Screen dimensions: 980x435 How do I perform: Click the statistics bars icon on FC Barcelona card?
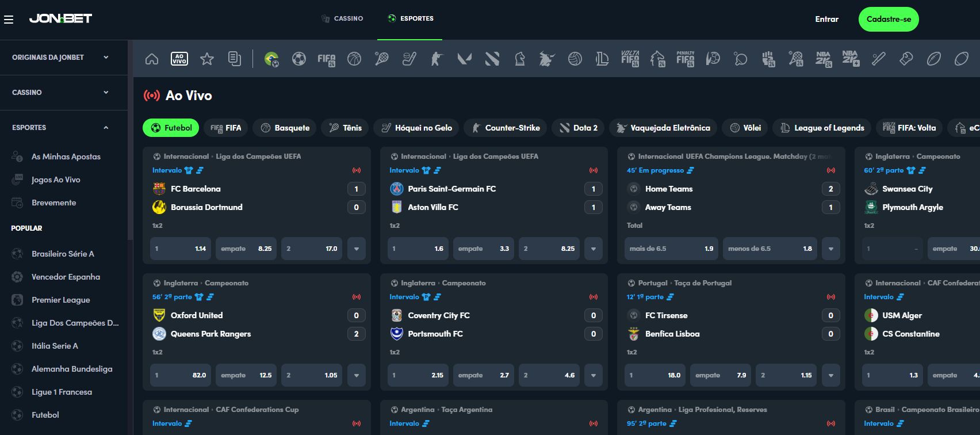coord(200,170)
